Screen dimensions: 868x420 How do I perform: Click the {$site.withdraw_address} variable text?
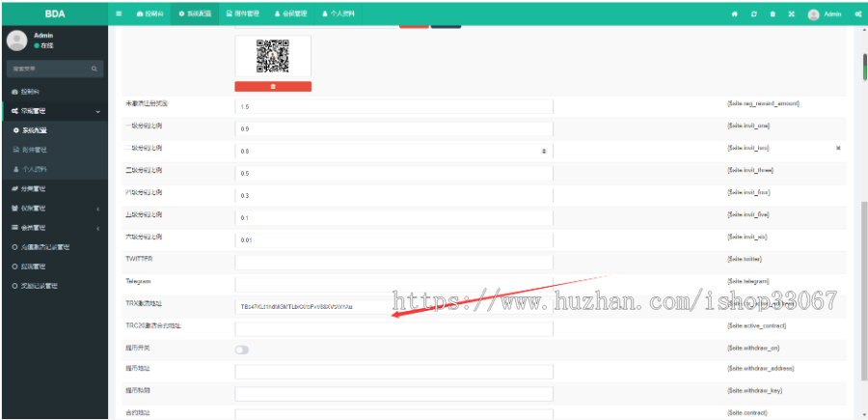[x=760, y=369]
